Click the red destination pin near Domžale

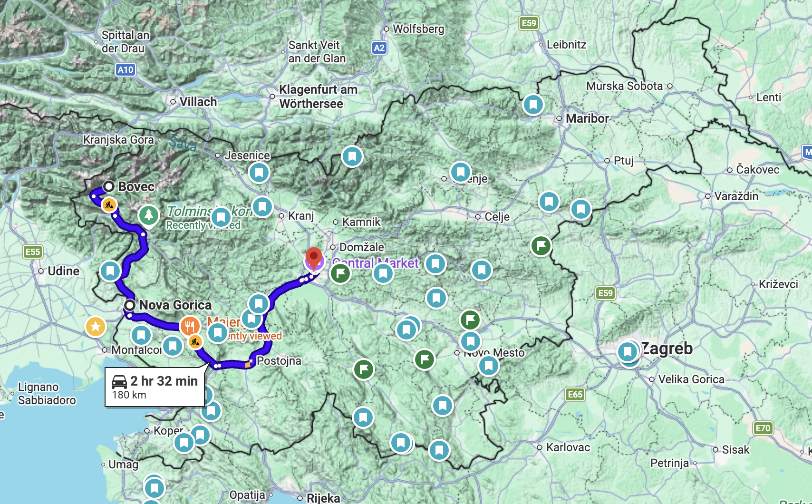[314, 257]
